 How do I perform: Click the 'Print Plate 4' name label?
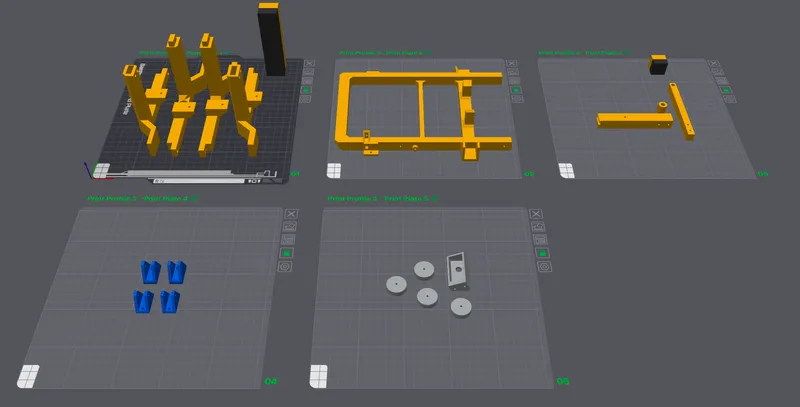point(138,198)
